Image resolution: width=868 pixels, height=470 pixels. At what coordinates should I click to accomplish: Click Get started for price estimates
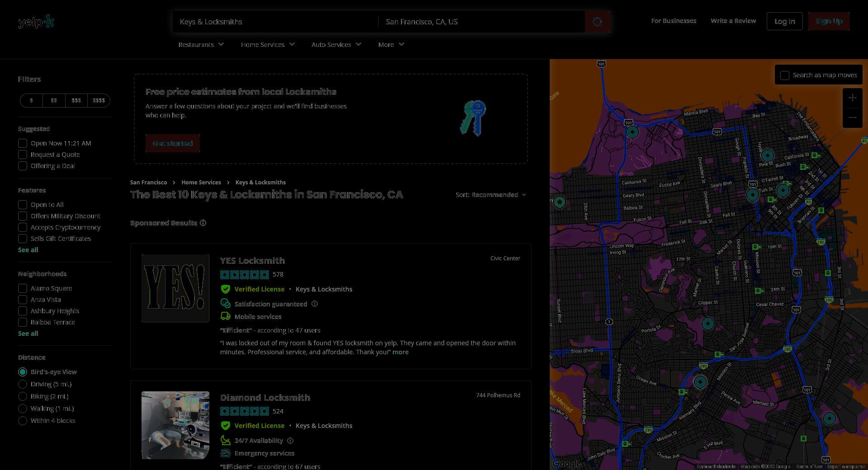click(173, 143)
